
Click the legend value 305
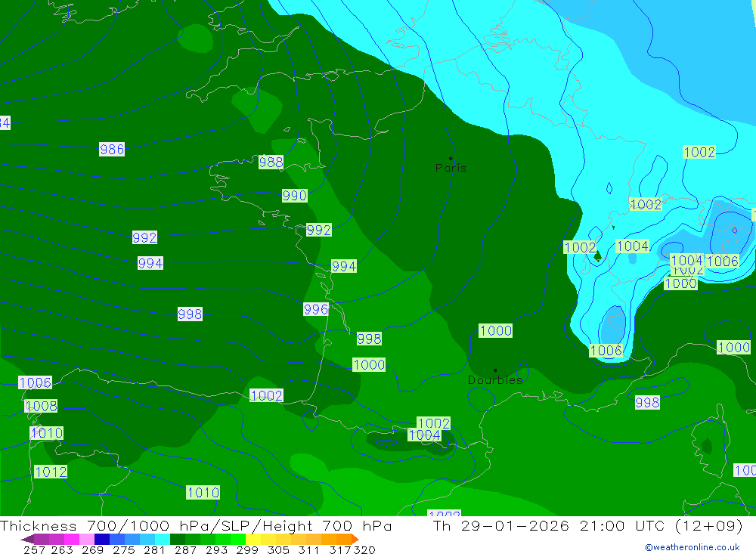click(278, 549)
